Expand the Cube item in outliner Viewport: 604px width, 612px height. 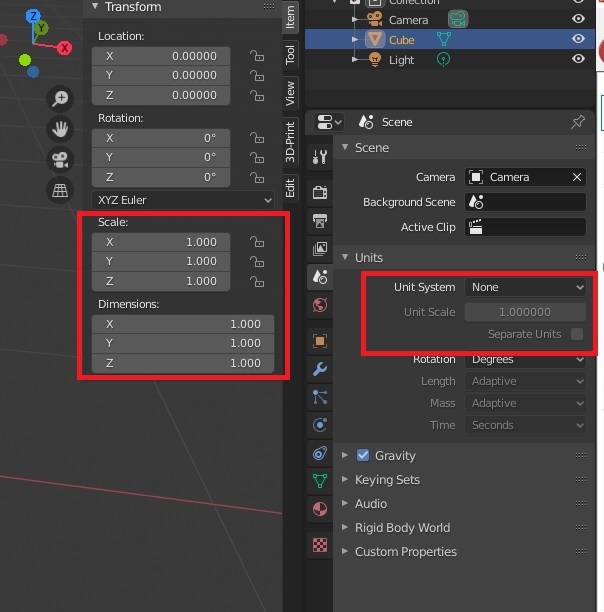tap(355, 39)
